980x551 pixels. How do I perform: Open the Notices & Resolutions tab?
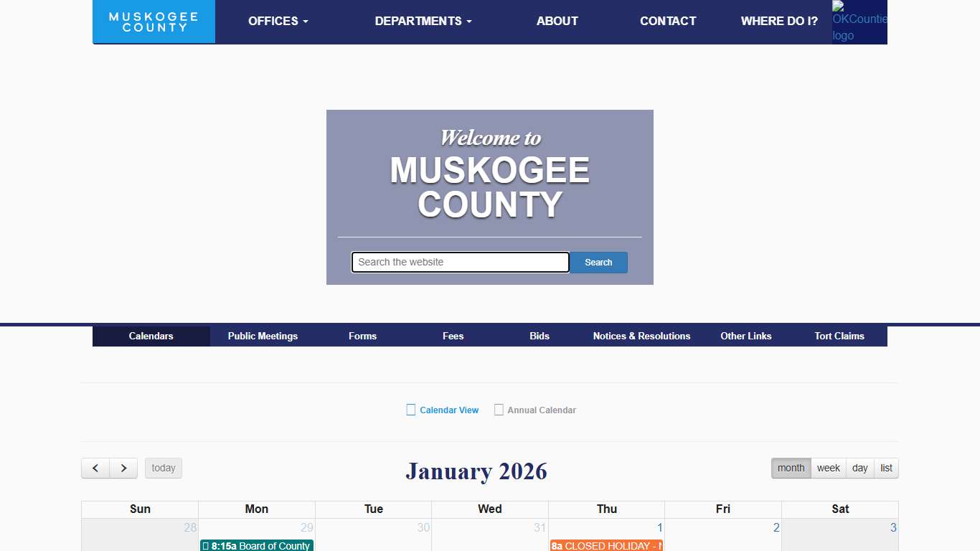(x=641, y=336)
